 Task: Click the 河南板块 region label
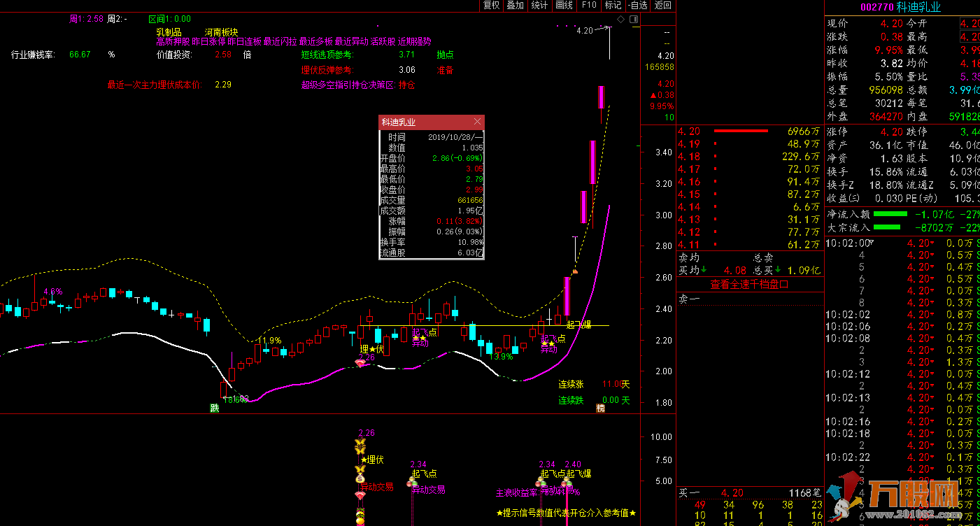point(221,32)
